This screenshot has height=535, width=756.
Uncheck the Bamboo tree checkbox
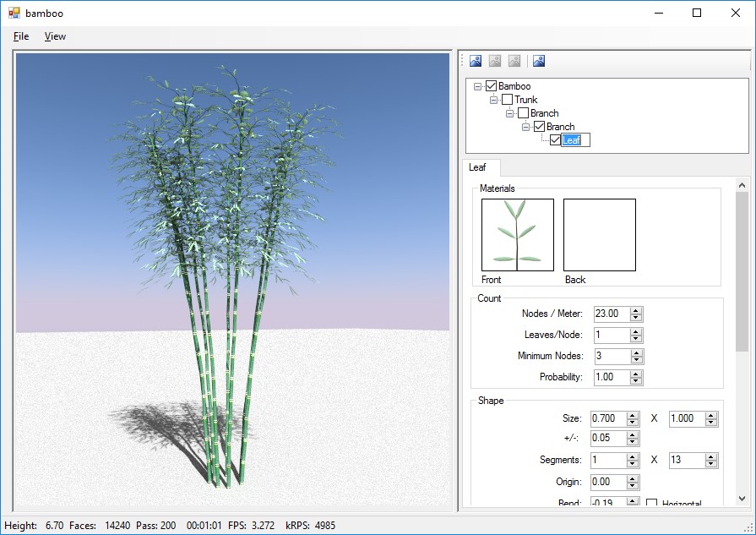[491, 86]
